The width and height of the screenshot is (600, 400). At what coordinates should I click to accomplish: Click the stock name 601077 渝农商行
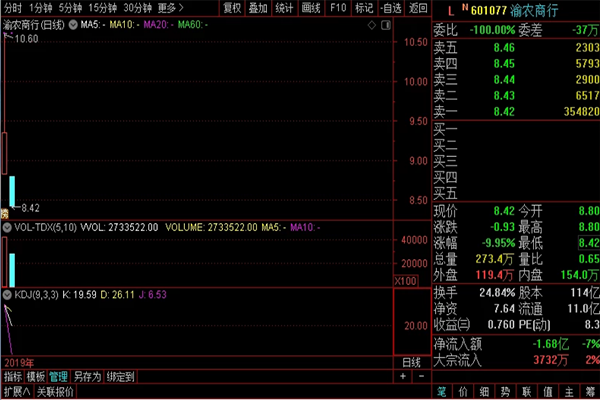coord(515,11)
